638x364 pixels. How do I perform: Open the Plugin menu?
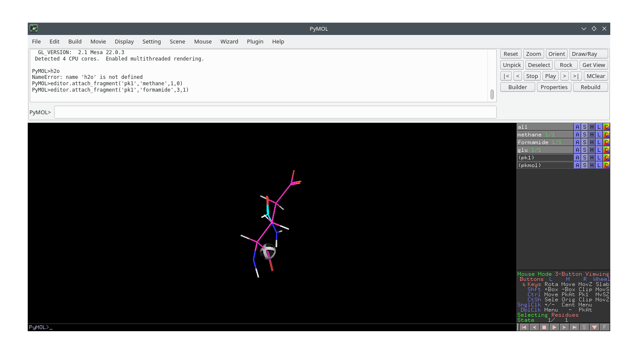point(255,41)
